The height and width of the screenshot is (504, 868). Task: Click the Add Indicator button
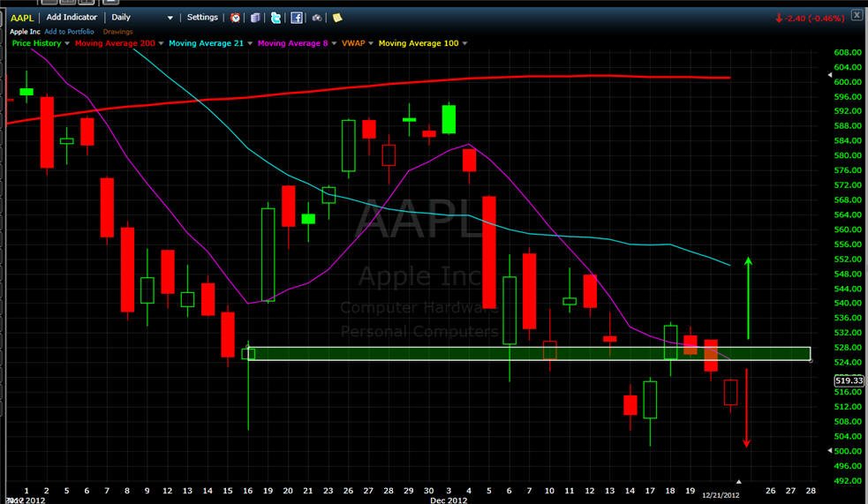(x=72, y=18)
